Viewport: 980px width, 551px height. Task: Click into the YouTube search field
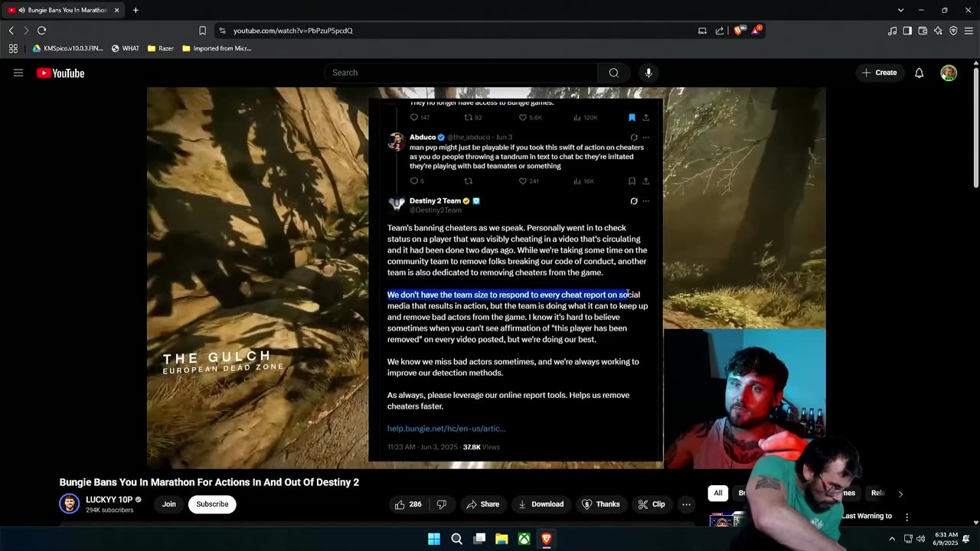[461, 73]
